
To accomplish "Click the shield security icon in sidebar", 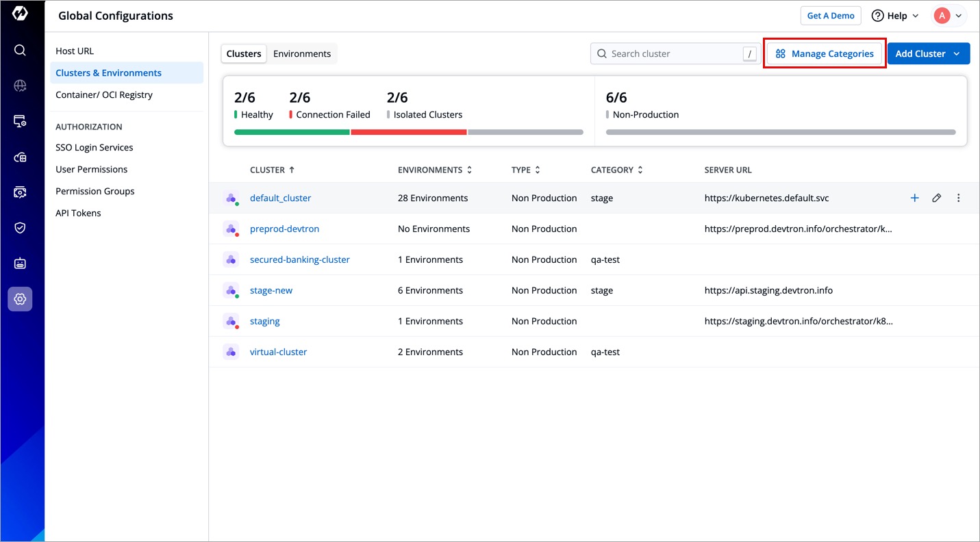I will (x=20, y=228).
